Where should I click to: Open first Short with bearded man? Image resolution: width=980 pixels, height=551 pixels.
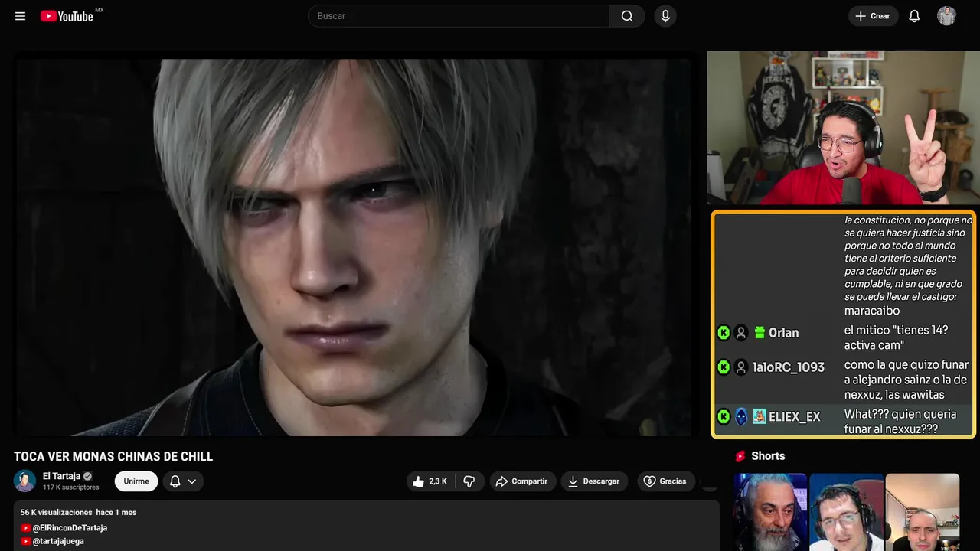pos(770,512)
